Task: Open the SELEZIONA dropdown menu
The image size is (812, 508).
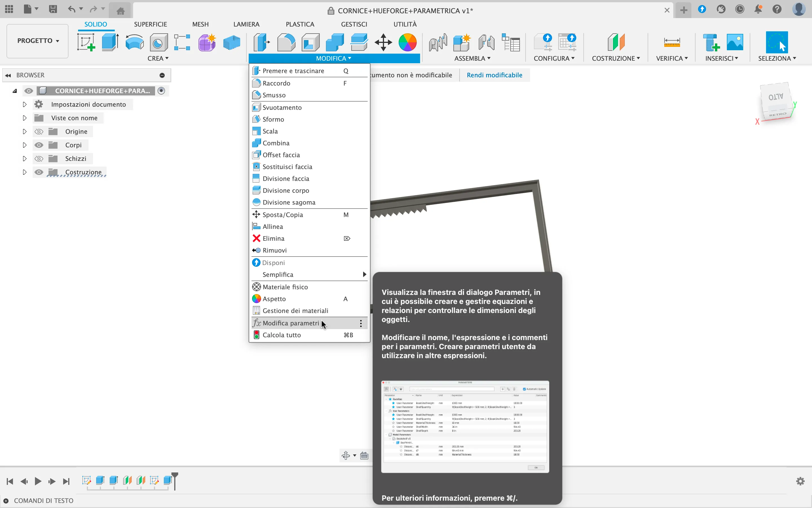Action: pos(777,58)
